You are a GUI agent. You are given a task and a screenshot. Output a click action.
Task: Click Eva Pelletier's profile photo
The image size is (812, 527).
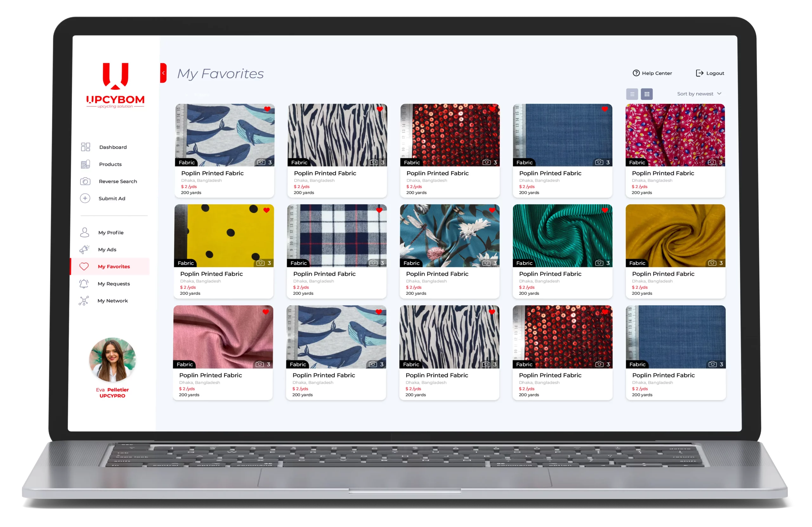(x=113, y=360)
